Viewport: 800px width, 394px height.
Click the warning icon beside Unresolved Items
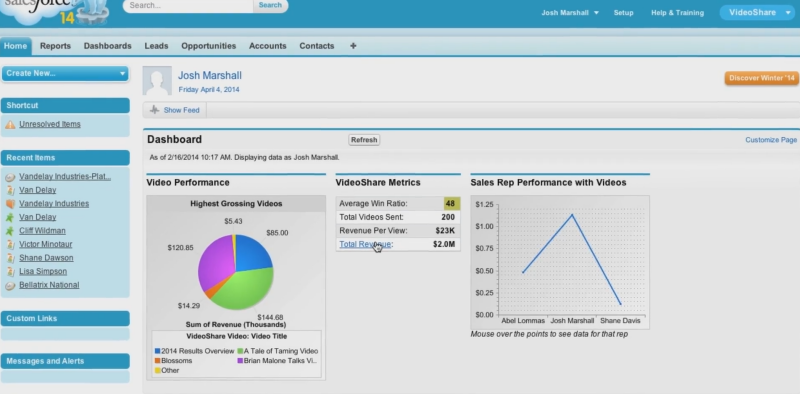[10, 125]
